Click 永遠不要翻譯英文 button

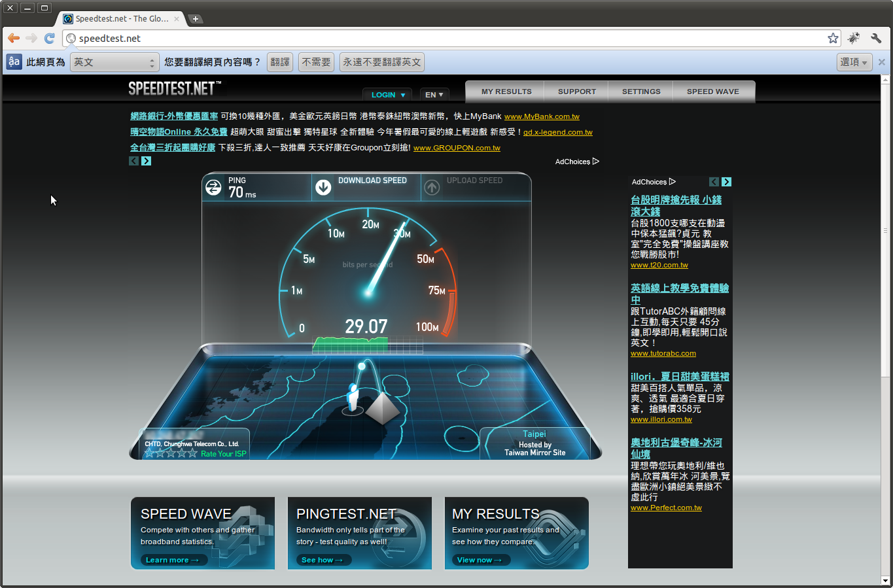[382, 62]
